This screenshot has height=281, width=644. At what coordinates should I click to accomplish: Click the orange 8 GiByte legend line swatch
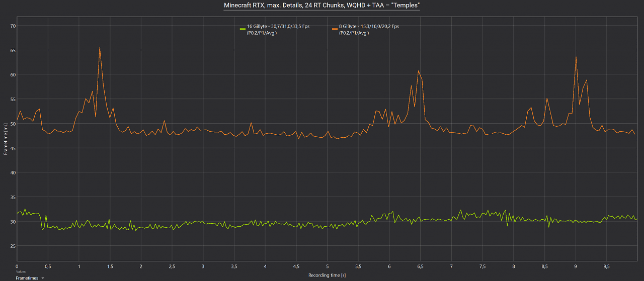[x=335, y=29]
